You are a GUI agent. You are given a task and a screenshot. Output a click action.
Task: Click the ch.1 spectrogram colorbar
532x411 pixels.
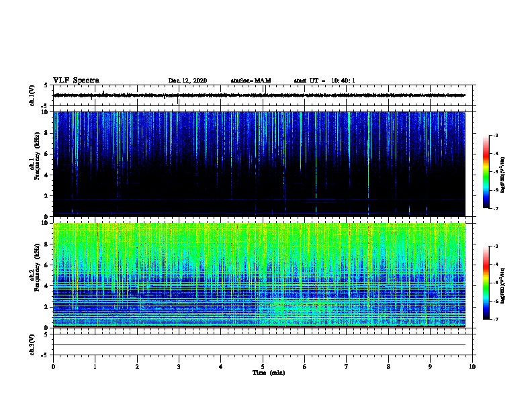pos(486,172)
